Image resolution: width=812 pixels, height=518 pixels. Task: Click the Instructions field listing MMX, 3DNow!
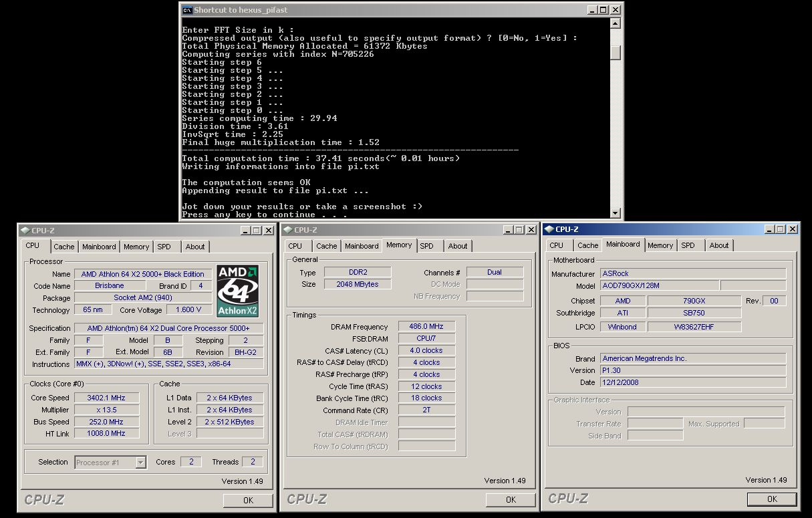[168, 364]
